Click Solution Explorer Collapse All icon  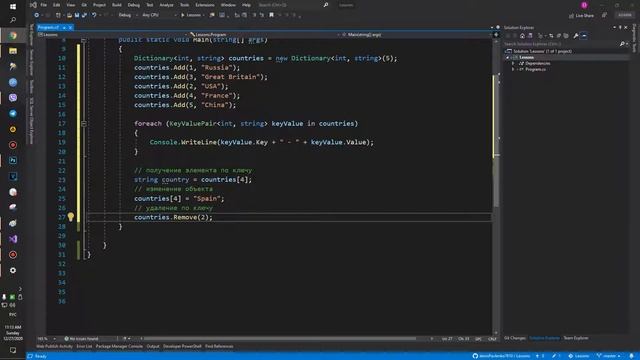[558, 36]
